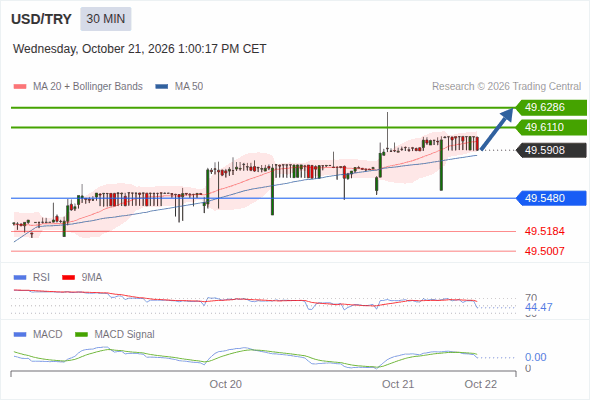The width and height of the screenshot is (590, 400).
Task: Click the 49.5480 pivot price tag
Action: 551,198
